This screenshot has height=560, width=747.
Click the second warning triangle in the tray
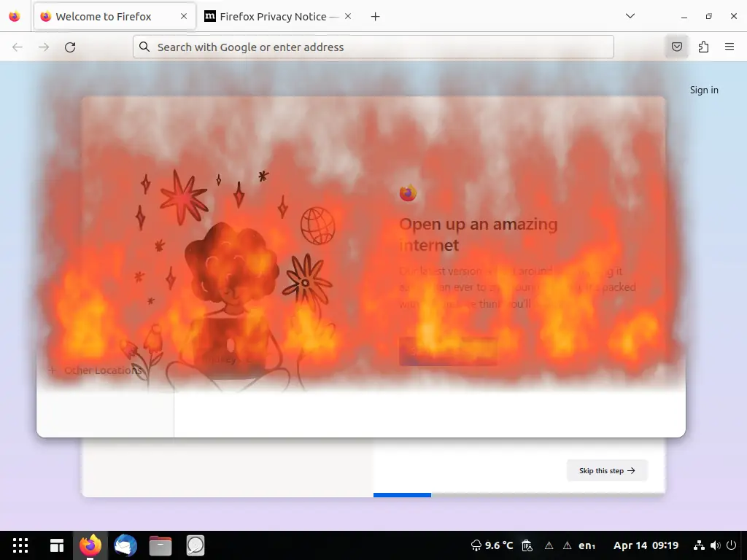(x=567, y=545)
